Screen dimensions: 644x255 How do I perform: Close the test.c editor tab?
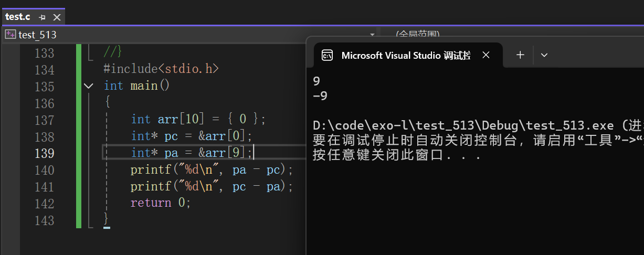point(57,17)
